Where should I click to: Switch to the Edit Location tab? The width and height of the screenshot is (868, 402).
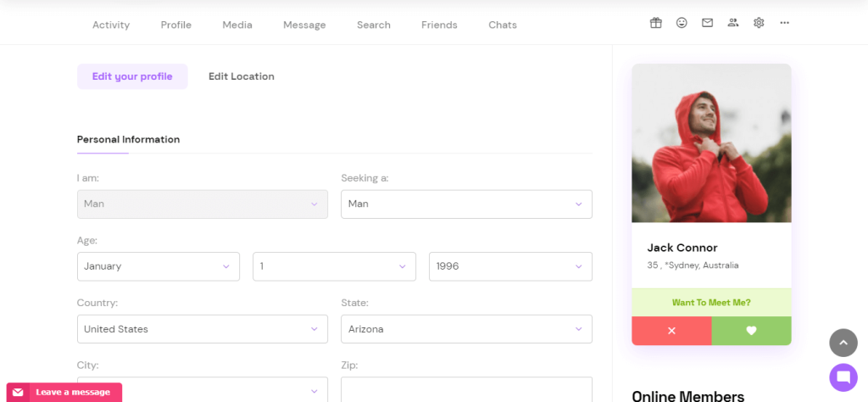pos(242,76)
